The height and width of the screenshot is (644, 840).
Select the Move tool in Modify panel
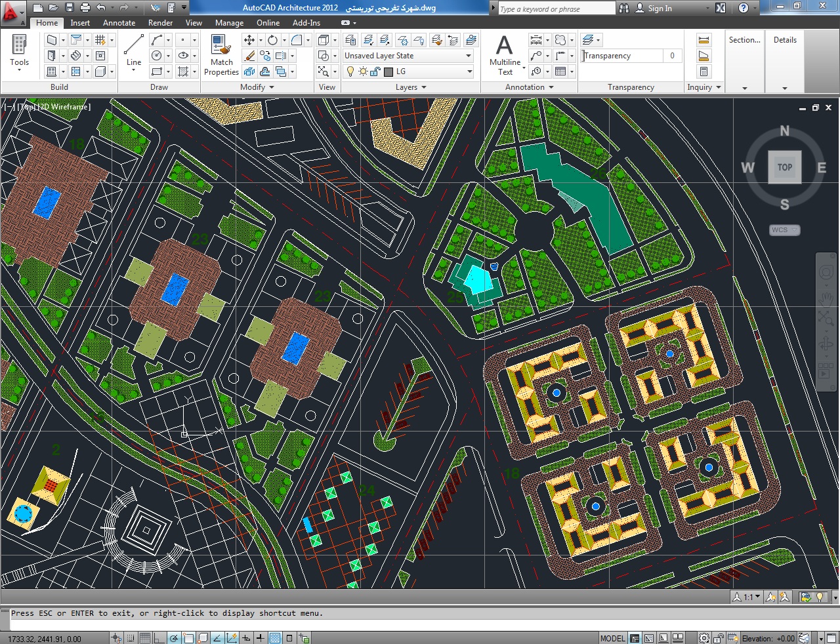coord(249,40)
